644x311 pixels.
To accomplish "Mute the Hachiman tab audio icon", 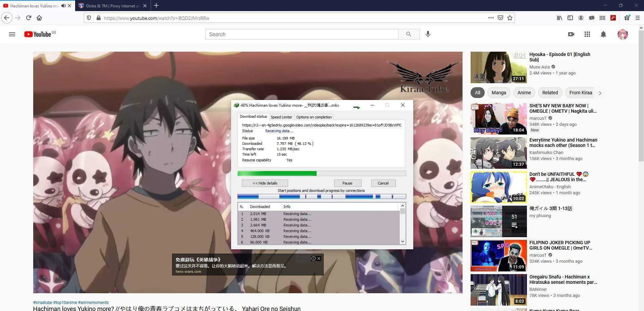I will [x=63, y=6].
